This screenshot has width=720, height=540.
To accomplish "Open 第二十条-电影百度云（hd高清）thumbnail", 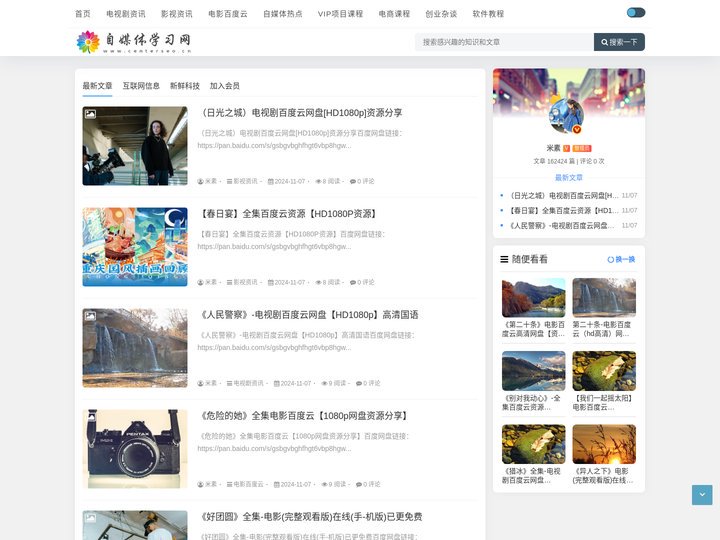I will click(x=604, y=298).
